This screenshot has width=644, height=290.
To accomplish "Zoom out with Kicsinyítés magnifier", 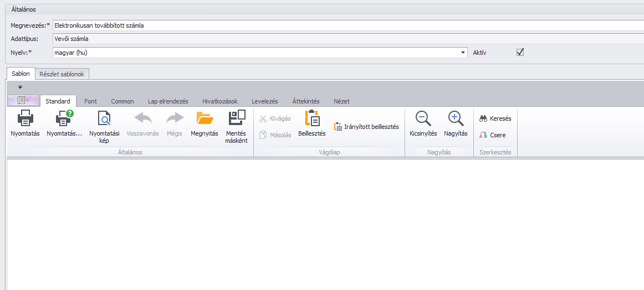I will [423, 118].
